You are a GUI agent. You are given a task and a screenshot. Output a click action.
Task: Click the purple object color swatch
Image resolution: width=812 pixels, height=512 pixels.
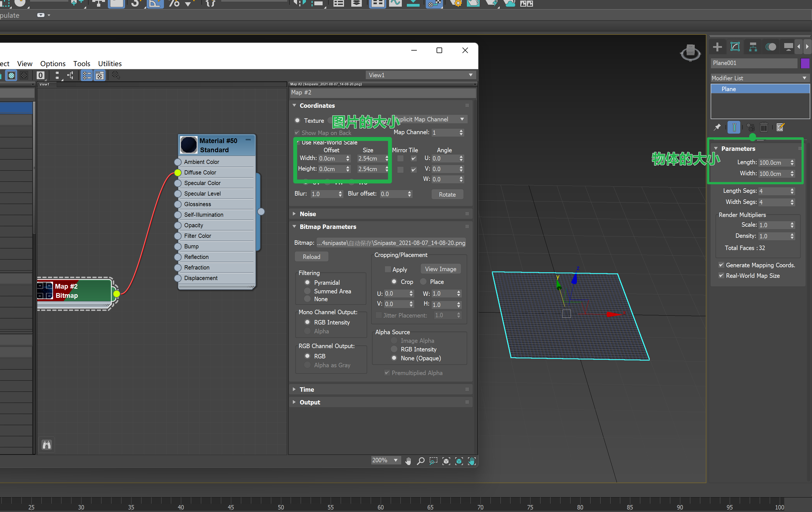(x=804, y=63)
